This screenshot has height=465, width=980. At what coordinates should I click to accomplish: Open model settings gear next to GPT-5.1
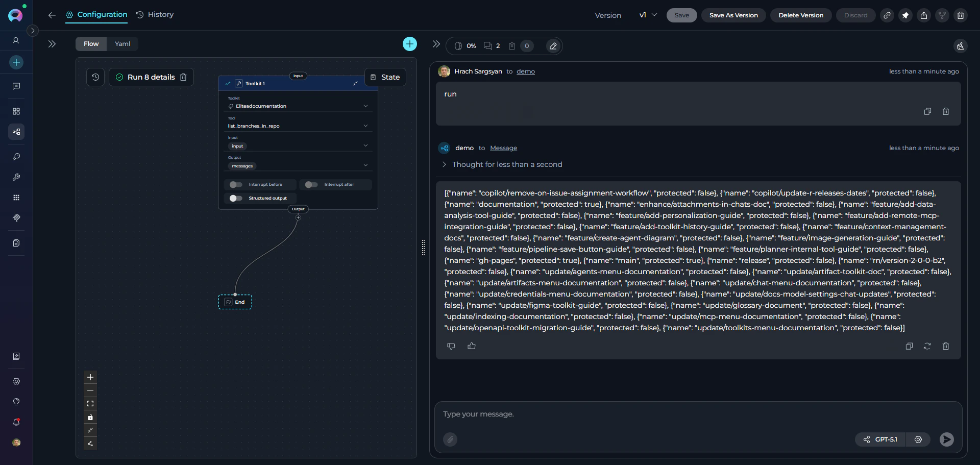point(918,439)
